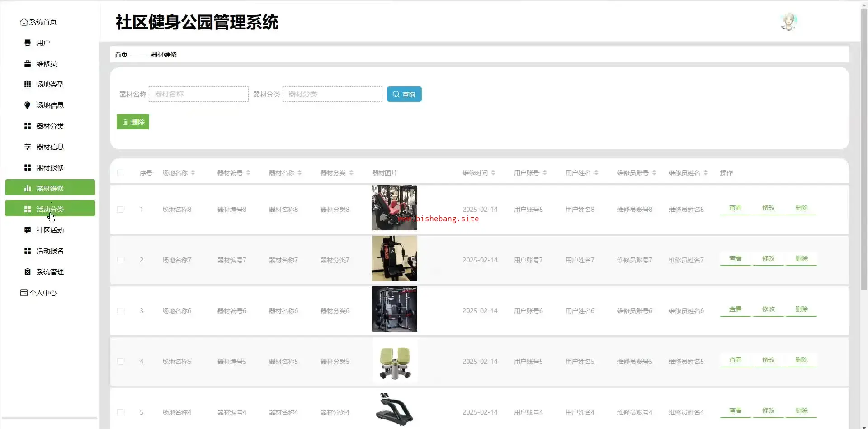The width and height of the screenshot is (868, 429).
Task: Click the 器材名称 search input field
Action: pyautogui.click(x=198, y=94)
